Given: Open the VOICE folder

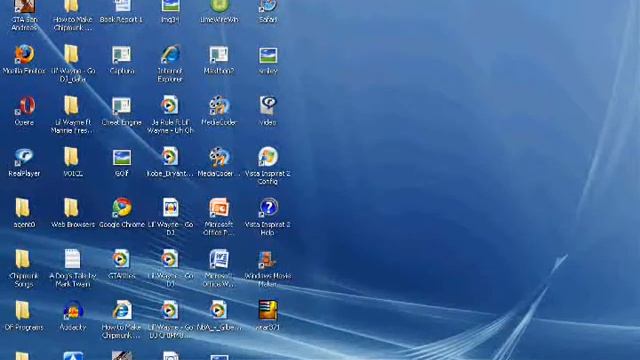Looking at the screenshot, I should tap(71, 157).
